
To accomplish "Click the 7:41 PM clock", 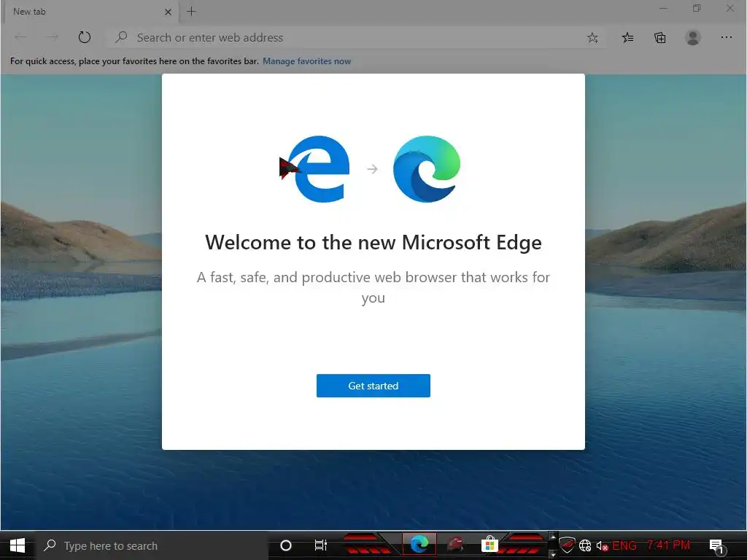I will point(668,545).
